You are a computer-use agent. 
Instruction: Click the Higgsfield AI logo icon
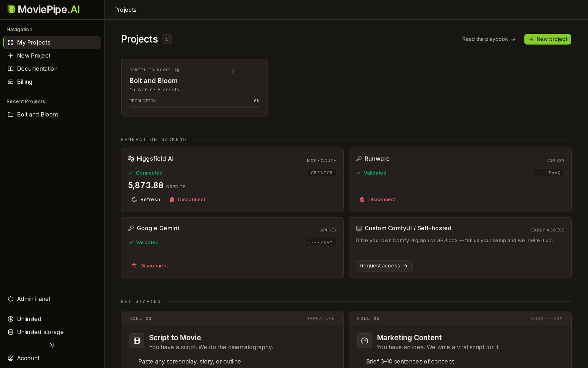[x=131, y=159]
